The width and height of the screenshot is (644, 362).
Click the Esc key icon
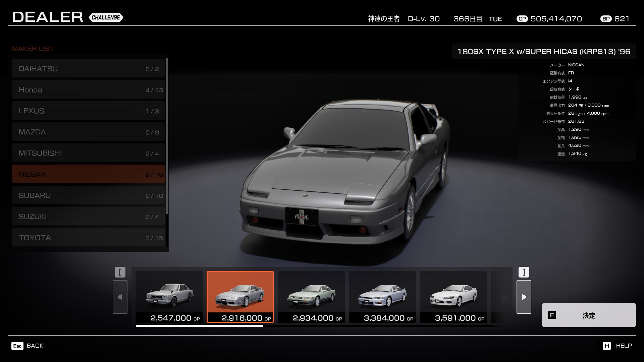tap(17, 346)
